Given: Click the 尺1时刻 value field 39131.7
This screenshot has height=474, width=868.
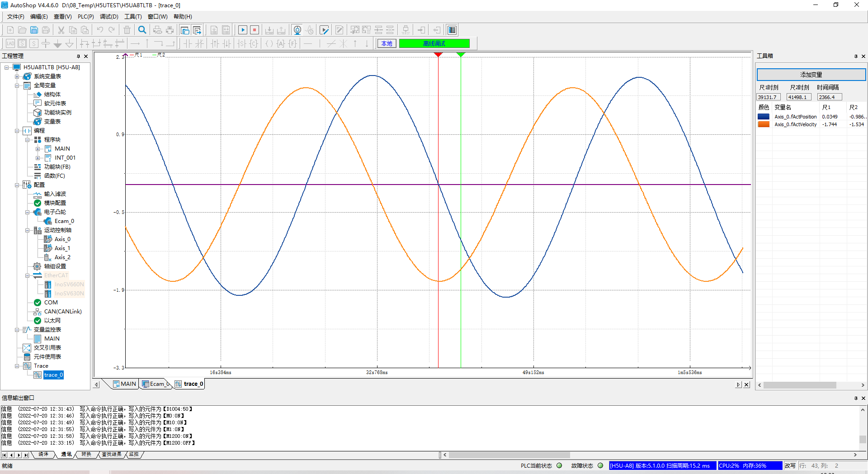Looking at the screenshot, I should 769,97.
